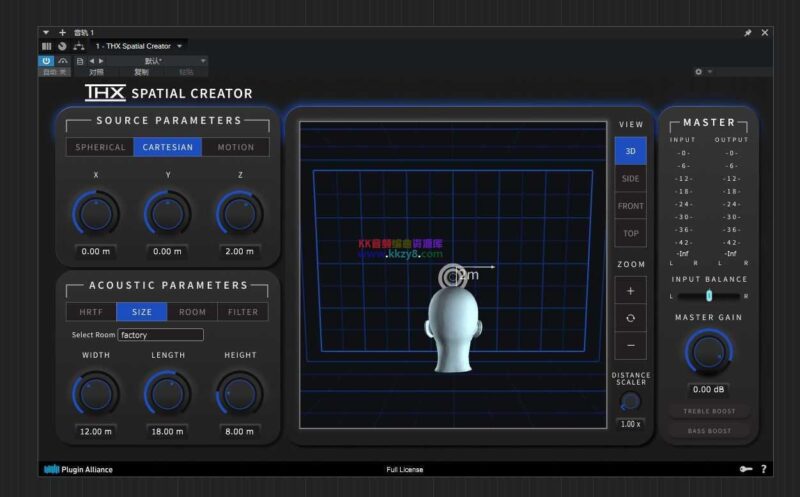The height and width of the screenshot is (497, 800).
Task: Go to the previous preset arrow
Action: (92, 61)
